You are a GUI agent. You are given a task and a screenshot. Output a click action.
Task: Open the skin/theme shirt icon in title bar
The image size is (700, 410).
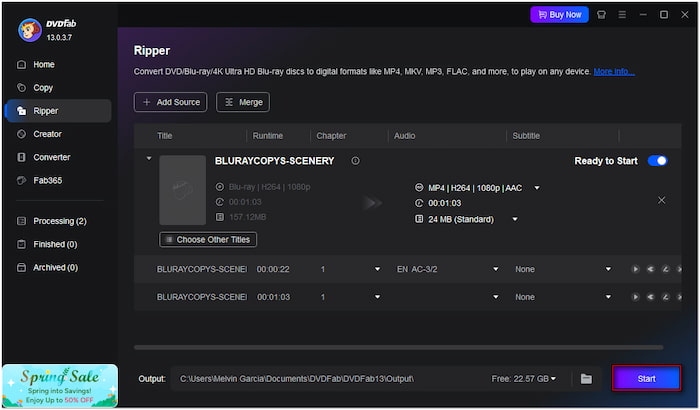[601, 15]
